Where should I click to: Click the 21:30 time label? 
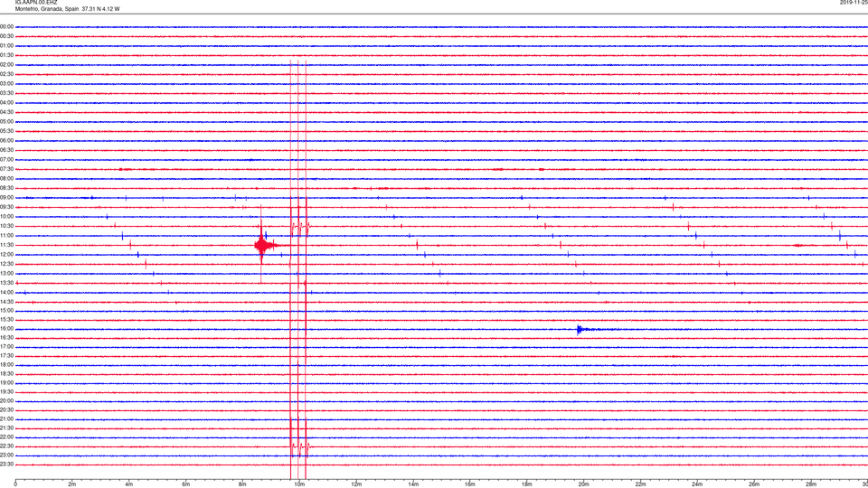pos(6,428)
